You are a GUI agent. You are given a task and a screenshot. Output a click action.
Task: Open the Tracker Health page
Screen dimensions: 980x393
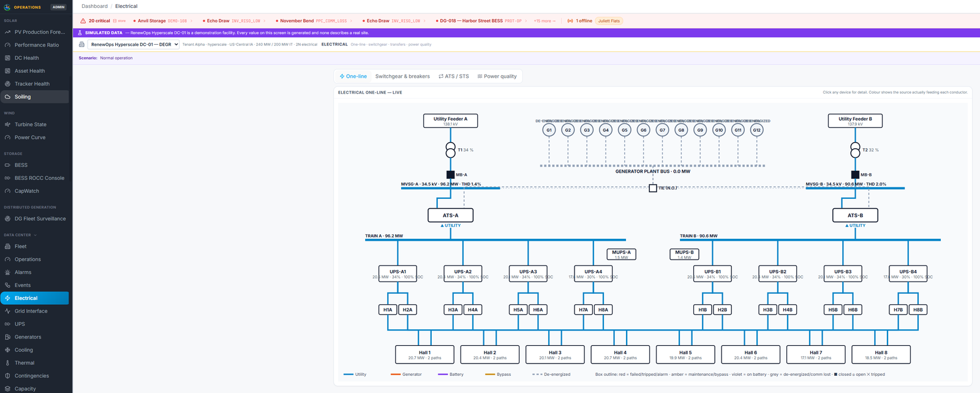tap(35, 84)
